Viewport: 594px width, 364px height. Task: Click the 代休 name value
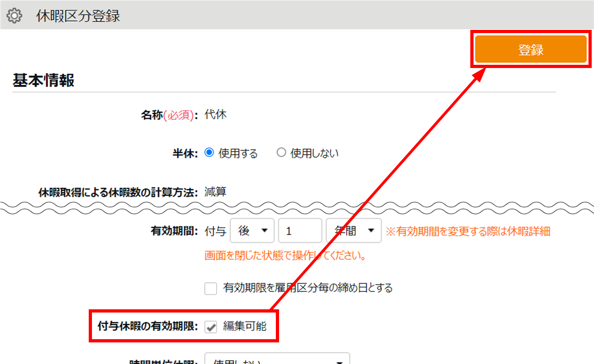tap(216, 114)
